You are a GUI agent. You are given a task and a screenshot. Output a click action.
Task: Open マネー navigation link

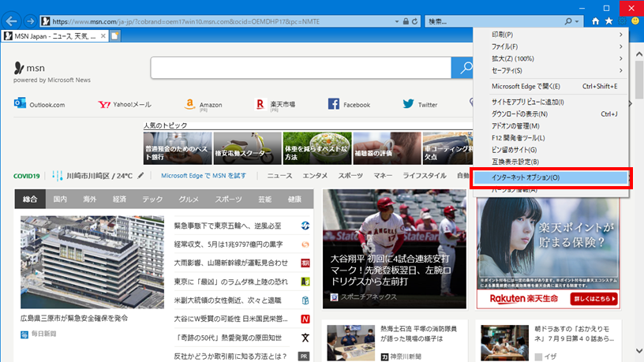click(x=383, y=176)
